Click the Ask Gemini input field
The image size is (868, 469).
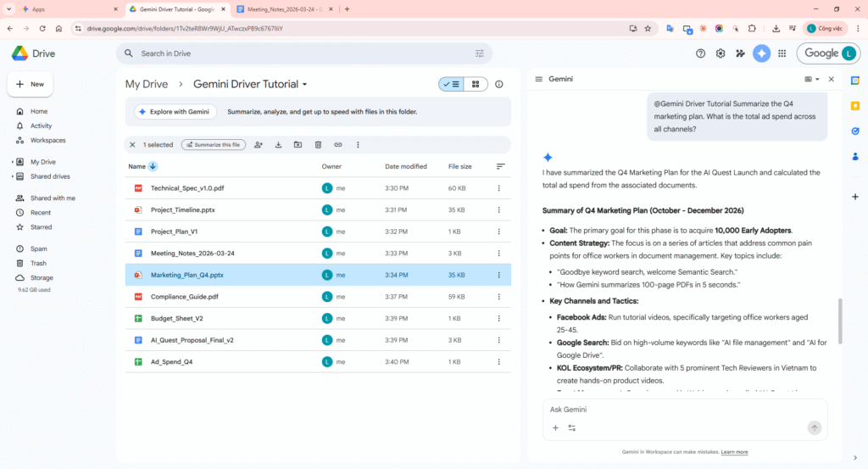point(678,410)
